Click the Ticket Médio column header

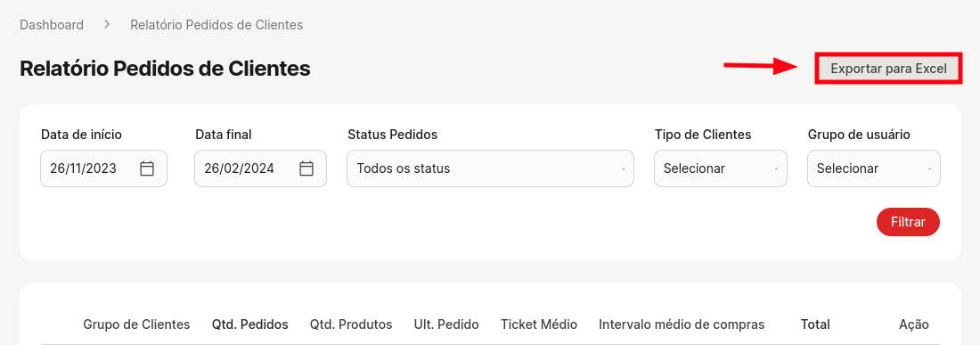pyautogui.click(x=539, y=324)
